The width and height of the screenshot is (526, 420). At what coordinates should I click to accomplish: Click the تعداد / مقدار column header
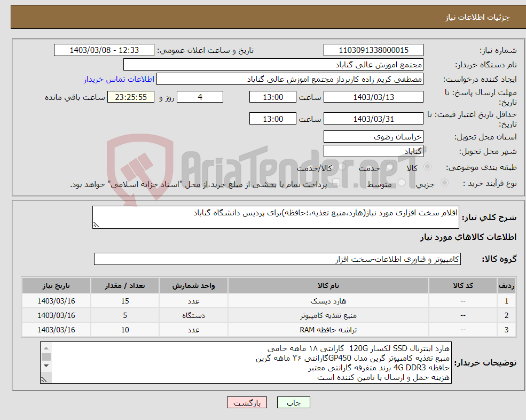[x=125, y=286]
